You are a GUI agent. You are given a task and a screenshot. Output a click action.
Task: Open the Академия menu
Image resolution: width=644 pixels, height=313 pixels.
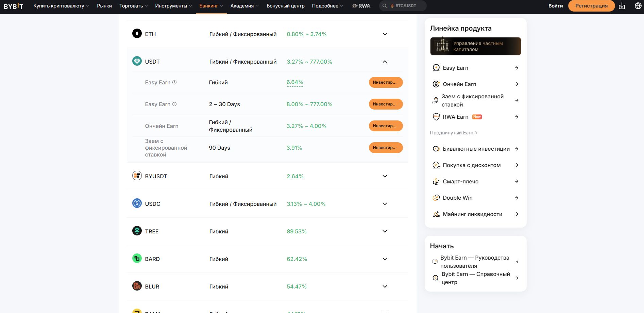tap(244, 6)
